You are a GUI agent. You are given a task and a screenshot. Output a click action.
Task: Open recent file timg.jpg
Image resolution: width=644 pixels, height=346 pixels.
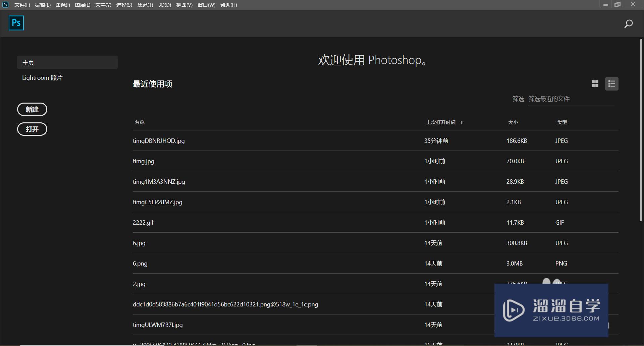(144, 161)
